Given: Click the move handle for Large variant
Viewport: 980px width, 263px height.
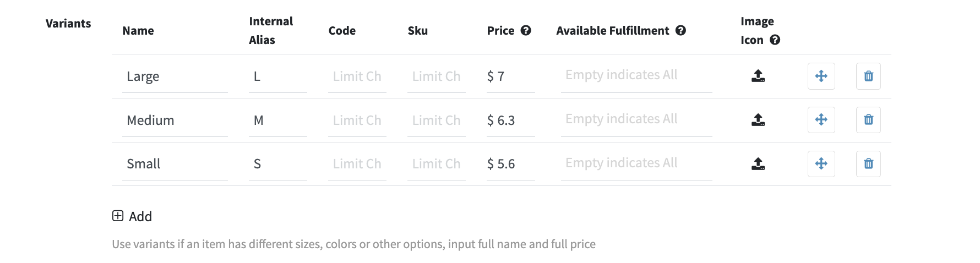Looking at the screenshot, I should [821, 76].
